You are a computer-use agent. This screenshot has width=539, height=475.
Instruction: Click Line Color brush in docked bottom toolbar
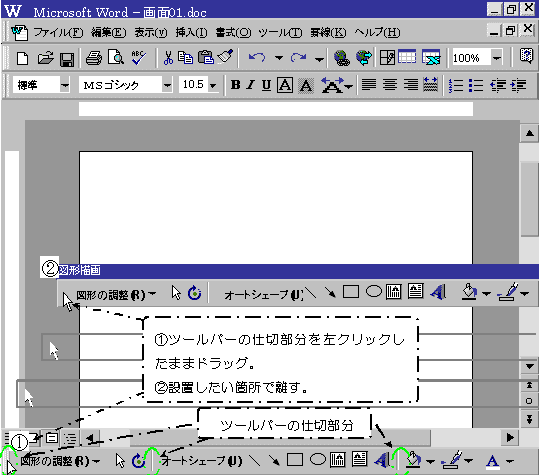tap(453, 460)
